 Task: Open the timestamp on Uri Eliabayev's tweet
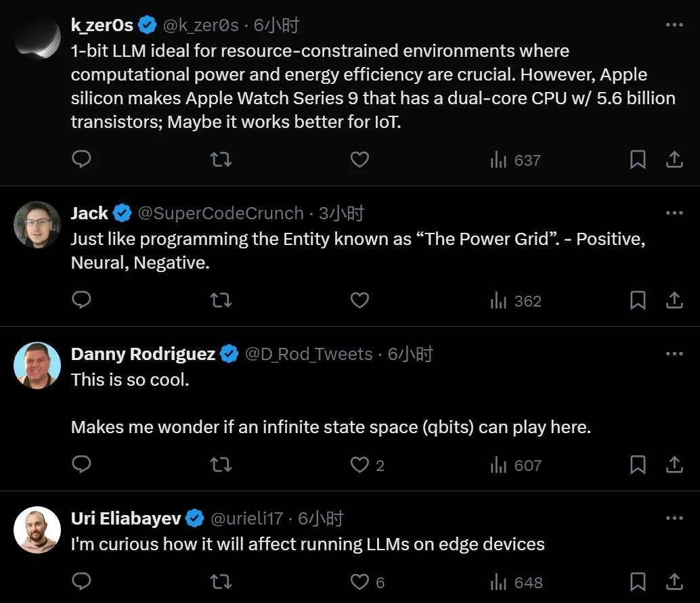tap(320, 518)
